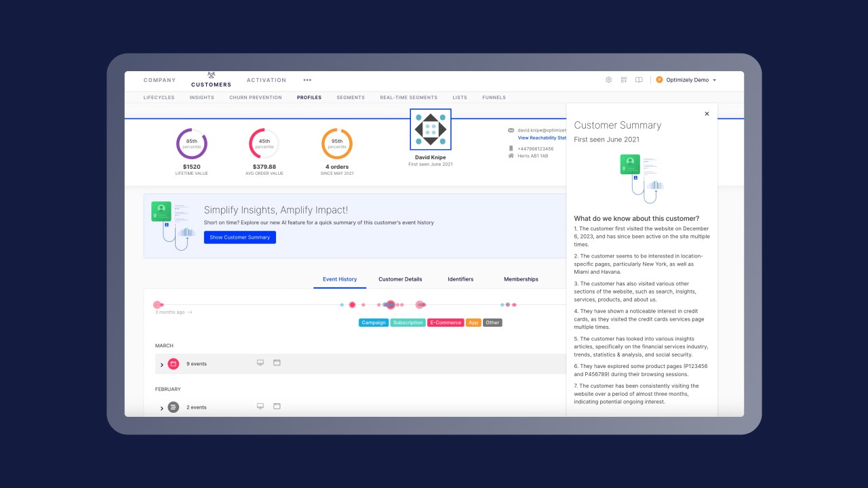
Task: Go to Insights sub-navigation
Action: (202, 98)
